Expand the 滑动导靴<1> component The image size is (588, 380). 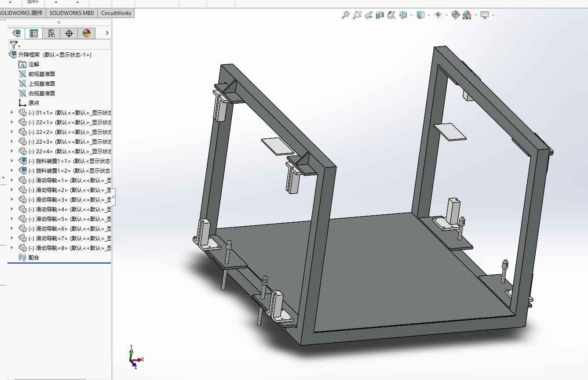click(x=12, y=180)
